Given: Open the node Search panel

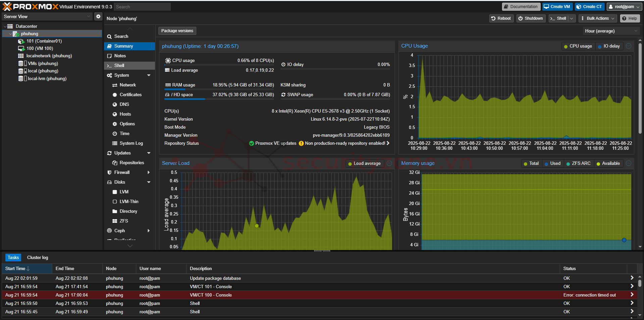Looking at the screenshot, I should pos(130,36).
